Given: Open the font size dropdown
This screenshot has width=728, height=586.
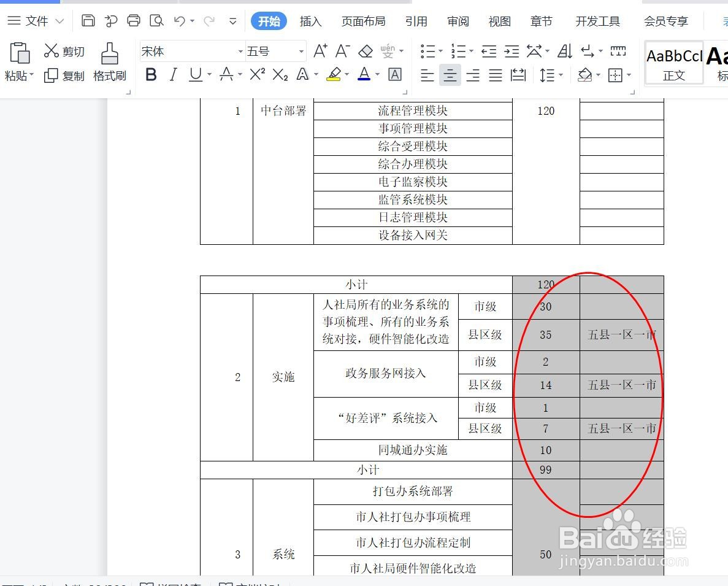Looking at the screenshot, I should coord(301,51).
